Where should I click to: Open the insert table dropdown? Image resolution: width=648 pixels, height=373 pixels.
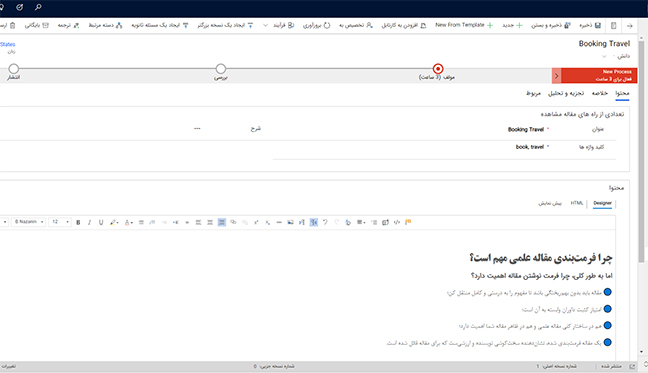click(x=361, y=223)
